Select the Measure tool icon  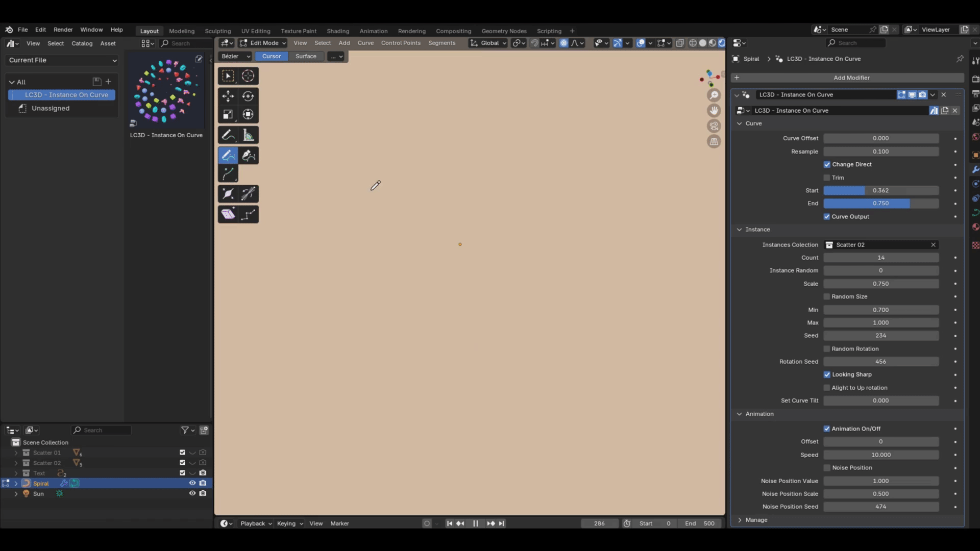tap(248, 135)
